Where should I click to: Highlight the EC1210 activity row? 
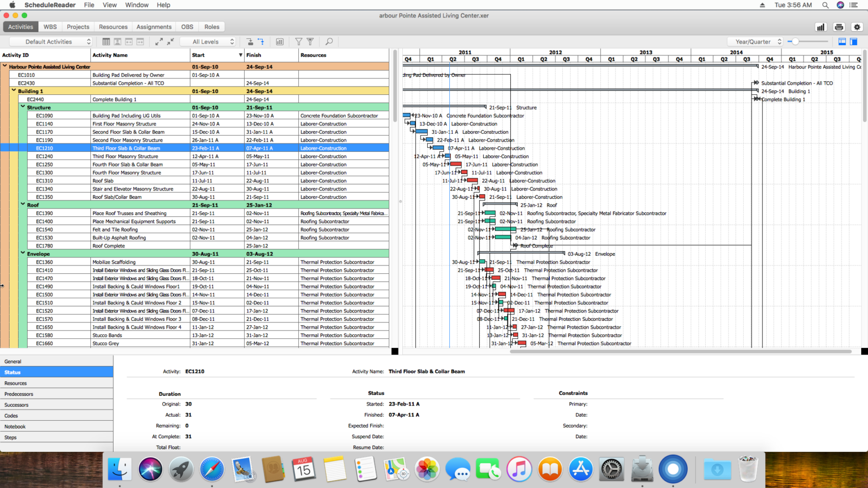click(x=141, y=148)
